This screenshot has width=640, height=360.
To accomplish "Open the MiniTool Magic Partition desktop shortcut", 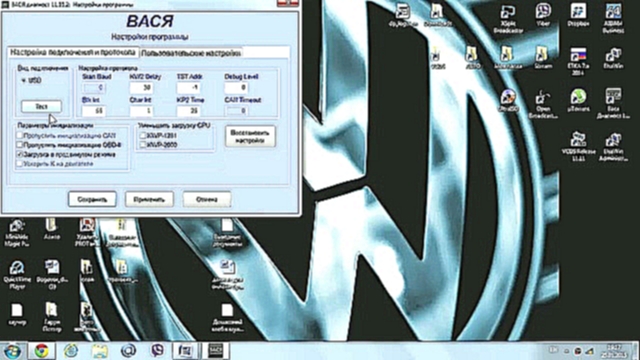I will click(x=17, y=233).
